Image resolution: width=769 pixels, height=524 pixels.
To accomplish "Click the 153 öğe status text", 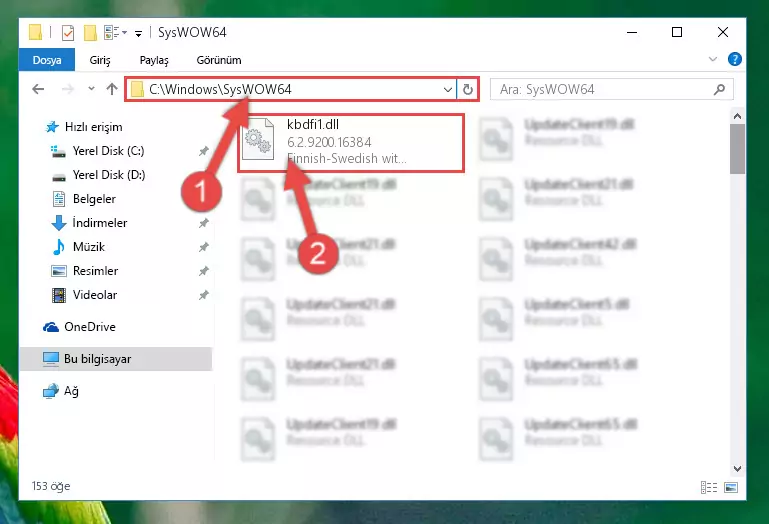I will [51, 486].
